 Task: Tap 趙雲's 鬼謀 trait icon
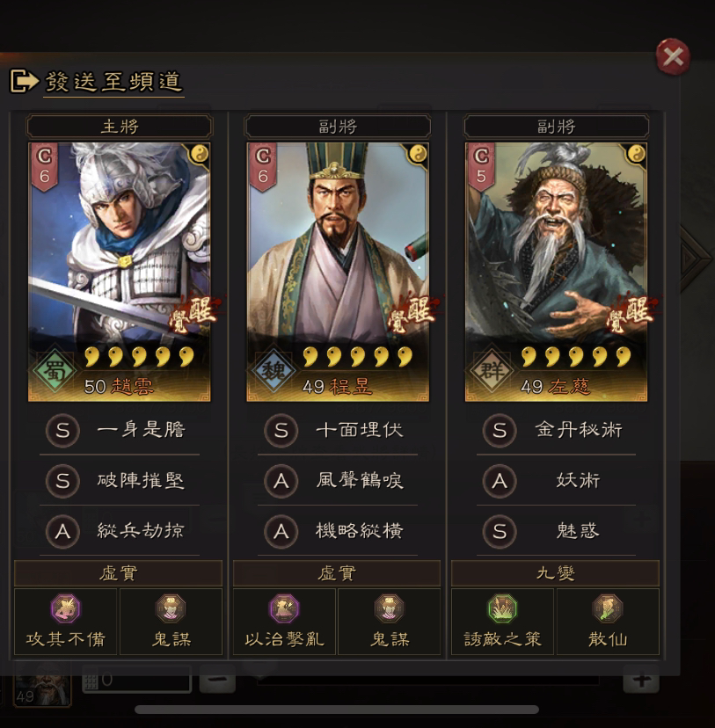(171, 608)
